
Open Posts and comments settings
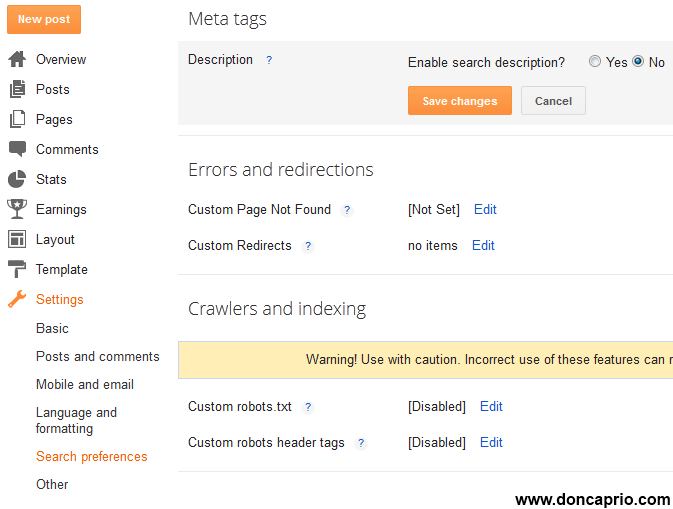coord(97,356)
